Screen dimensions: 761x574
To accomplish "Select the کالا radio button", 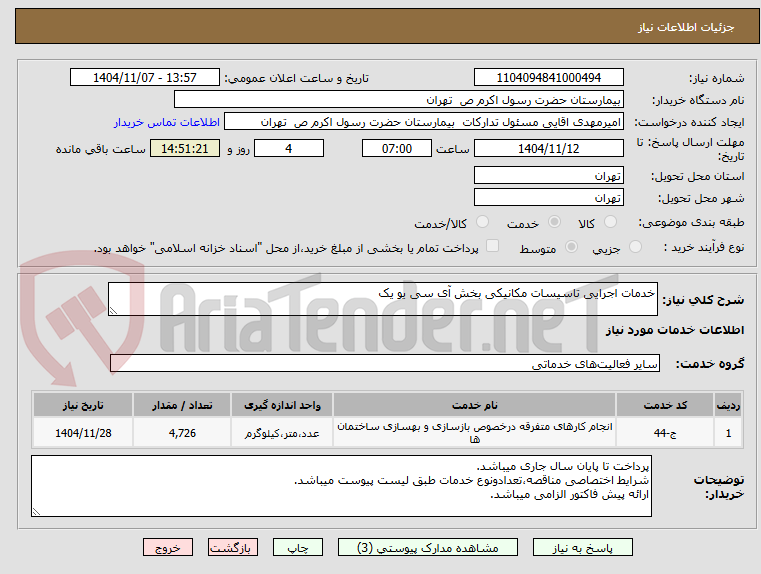I will pyautogui.click(x=610, y=222).
